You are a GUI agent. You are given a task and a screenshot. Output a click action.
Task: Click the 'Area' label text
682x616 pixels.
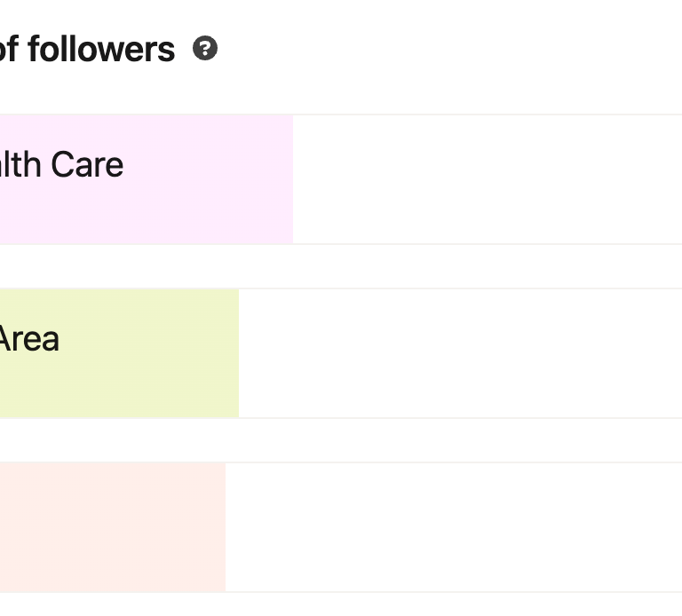pos(28,339)
